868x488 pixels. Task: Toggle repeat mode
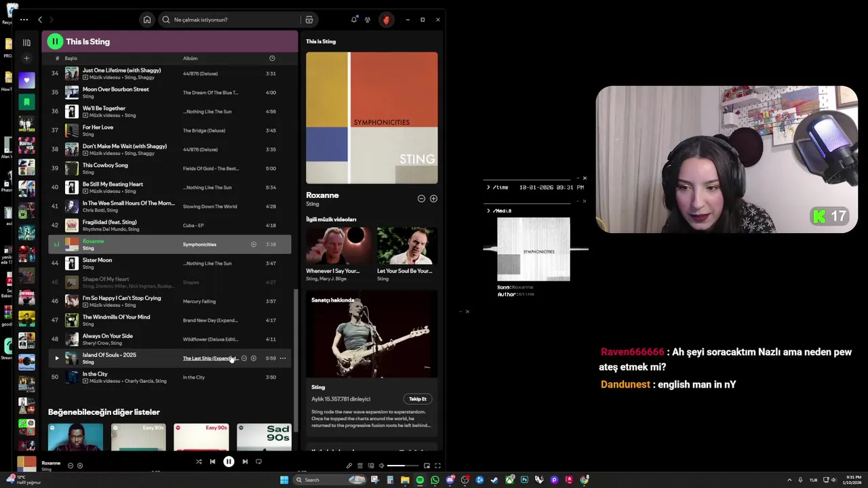click(x=258, y=462)
